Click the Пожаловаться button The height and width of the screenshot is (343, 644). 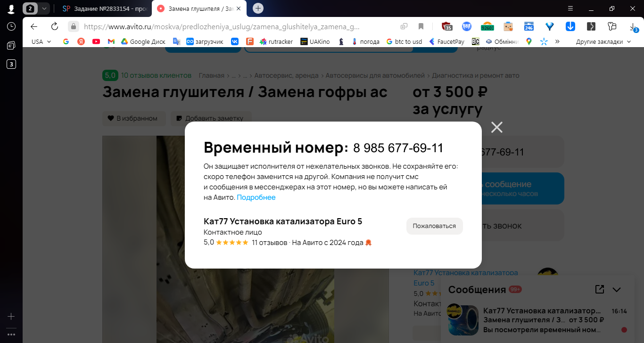pyautogui.click(x=434, y=226)
